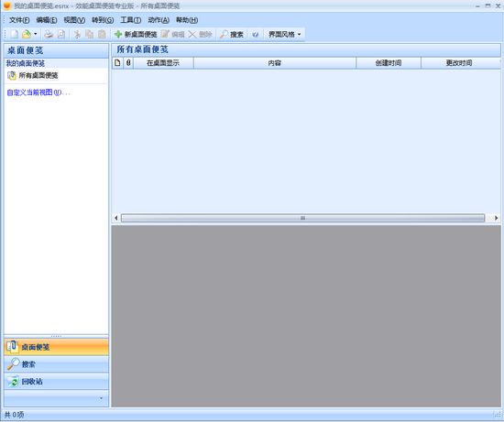Click the print toolbar icon
The image size is (504, 422).
tap(49, 34)
